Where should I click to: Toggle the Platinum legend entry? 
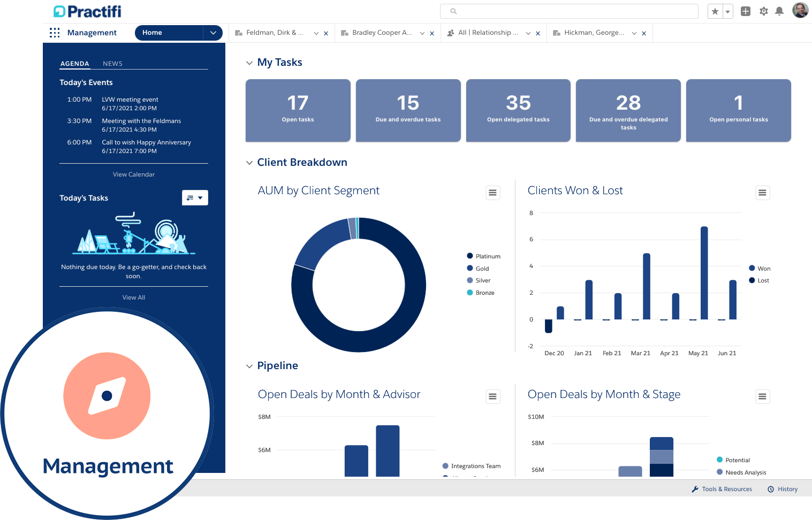pos(483,256)
